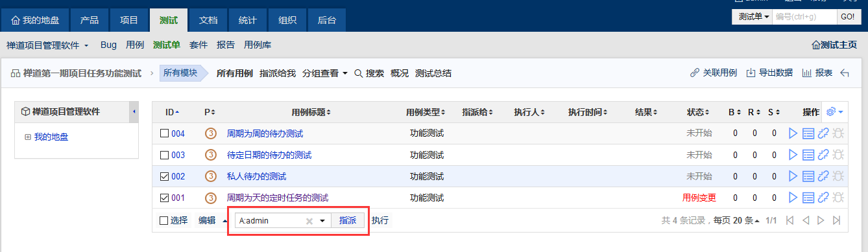Unlink case 001 using chain icon
Viewport: 868px width, 252px height.
(x=823, y=198)
